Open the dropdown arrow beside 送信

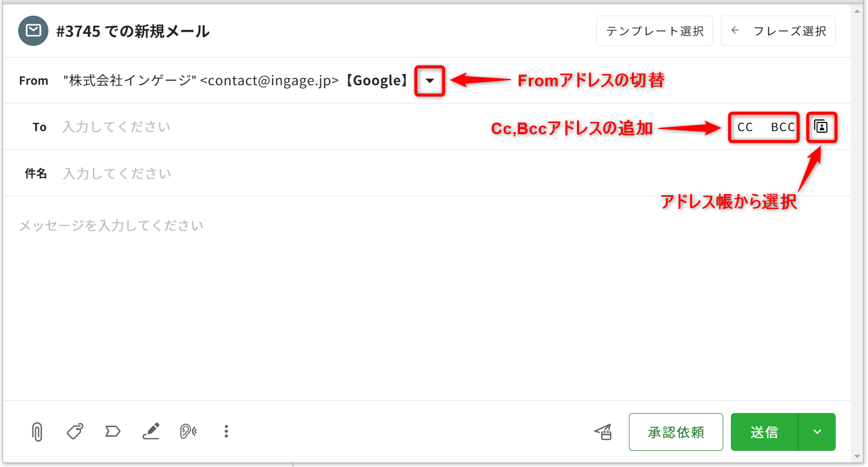pos(817,432)
